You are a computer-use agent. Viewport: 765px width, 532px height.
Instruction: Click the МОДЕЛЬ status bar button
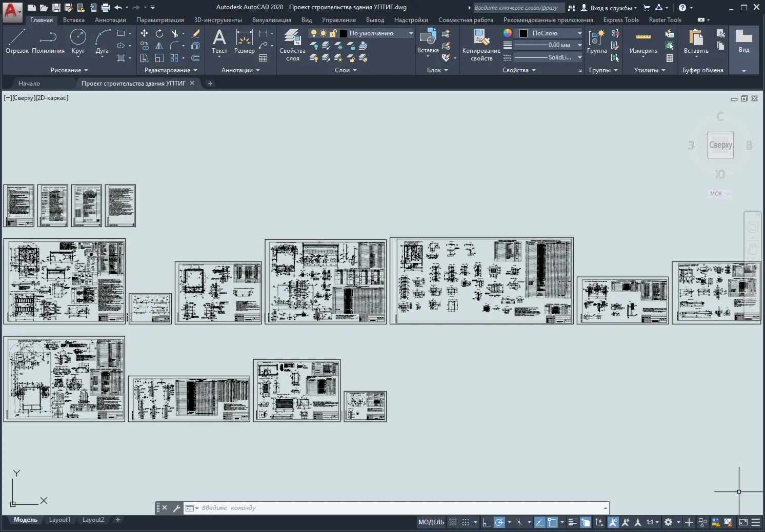point(431,522)
